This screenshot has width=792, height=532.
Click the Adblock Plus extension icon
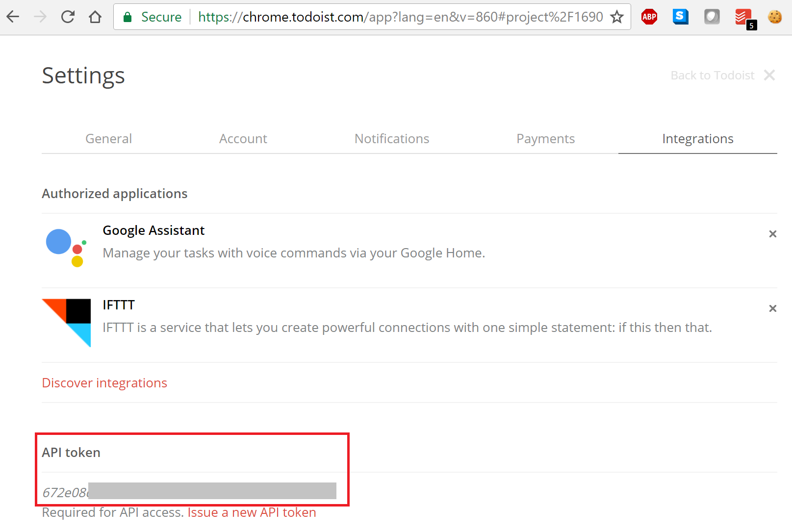pos(649,16)
